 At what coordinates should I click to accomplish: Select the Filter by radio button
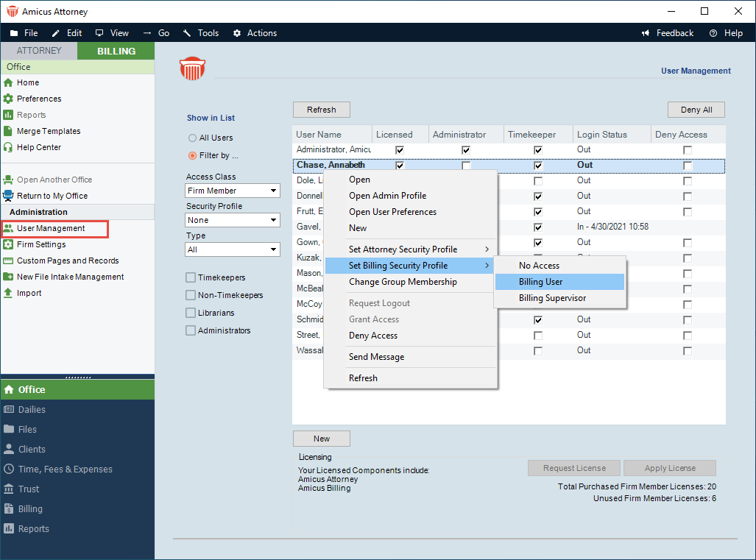[x=192, y=156]
